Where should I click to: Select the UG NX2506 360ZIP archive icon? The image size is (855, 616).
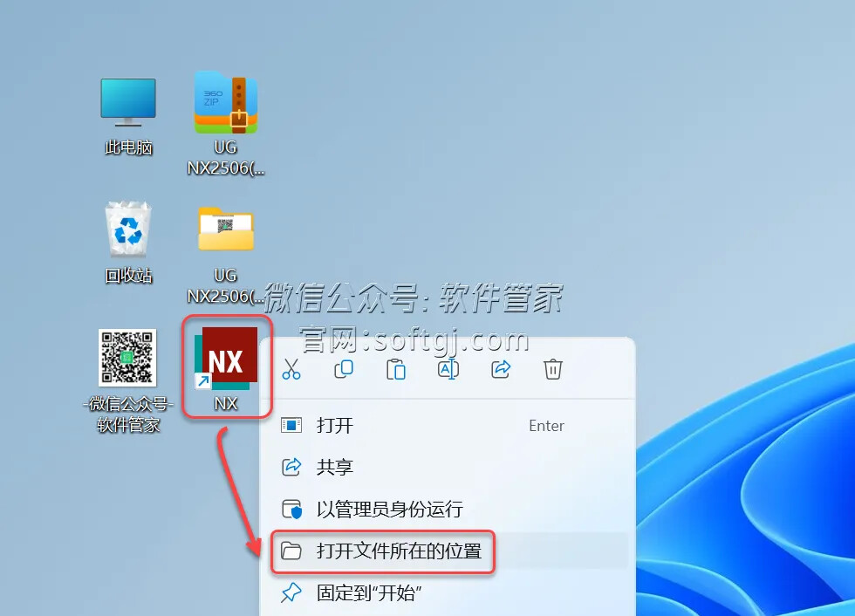click(x=226, y=103)
